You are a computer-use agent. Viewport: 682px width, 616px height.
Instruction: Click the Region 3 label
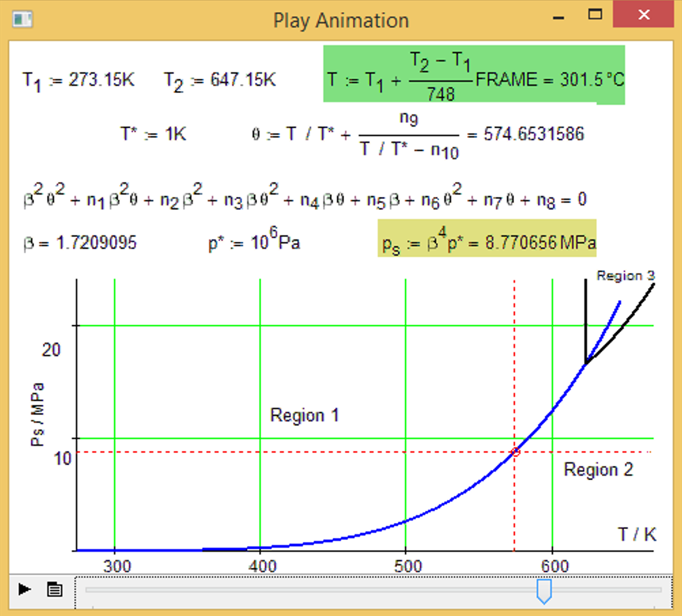click(625, 276)
